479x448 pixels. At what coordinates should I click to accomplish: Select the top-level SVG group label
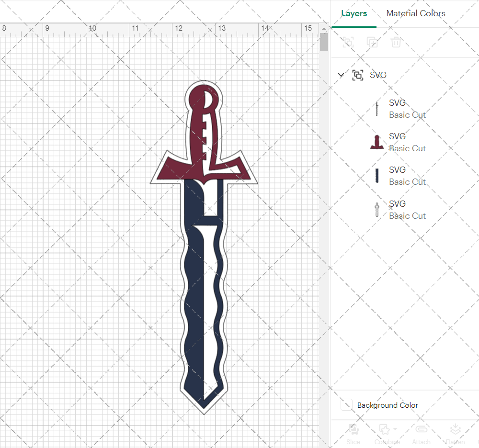coord(378,75)
